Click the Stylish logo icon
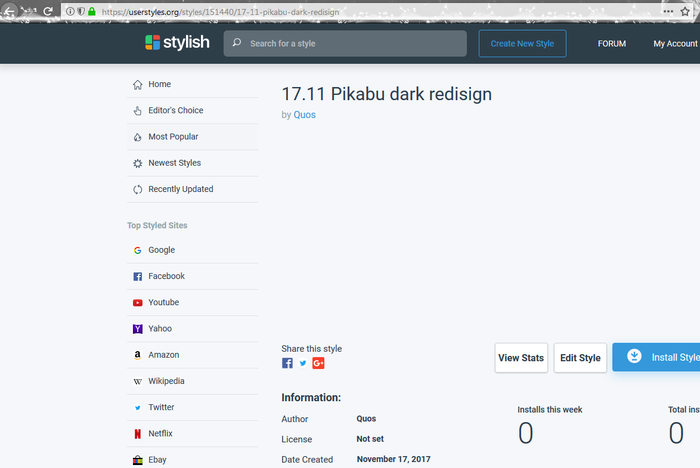The height and width of the screenshot is (468, 700). (152, 43)
